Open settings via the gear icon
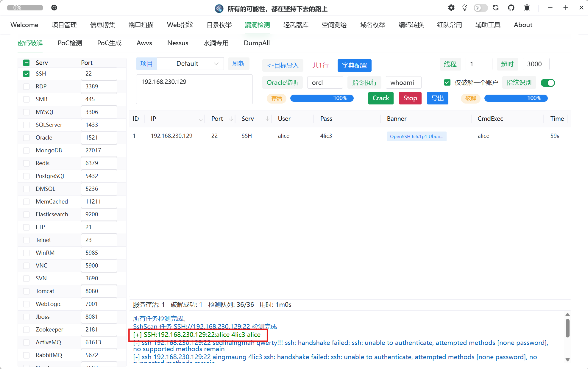Viewport: 588px width, 369px height. click(451, 8)
